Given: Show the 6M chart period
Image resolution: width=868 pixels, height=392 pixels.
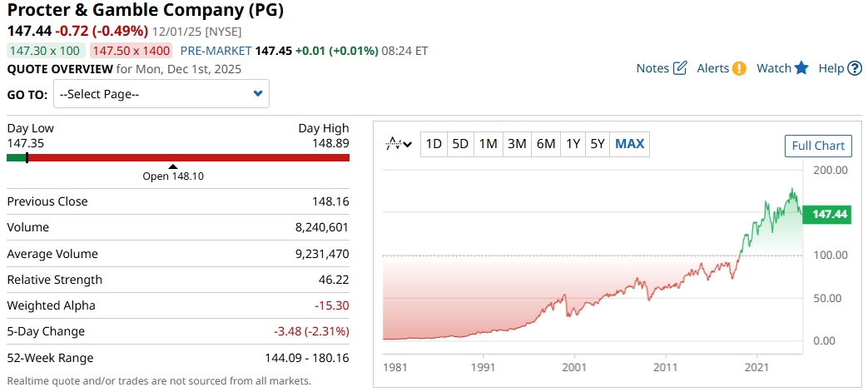Looking at the screenshot, I should pyautogui.click(x=546, y=144).
